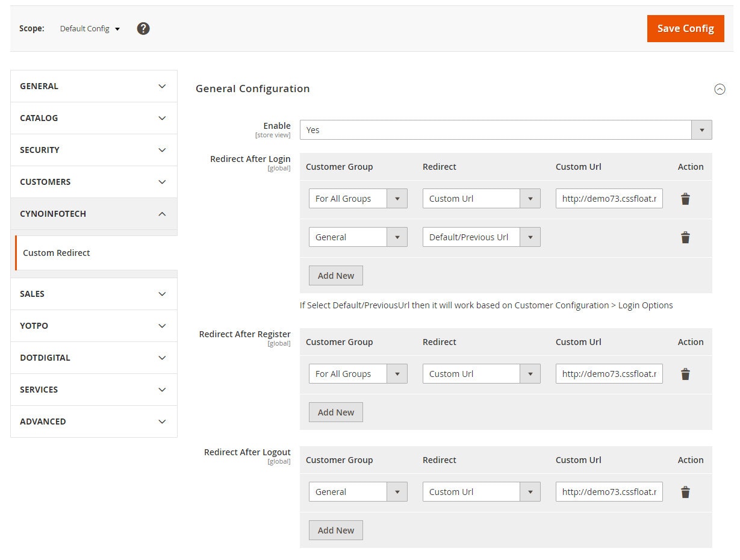Expand the SALES section
This screenshot has width=740, height=560.
pos(93,293)
